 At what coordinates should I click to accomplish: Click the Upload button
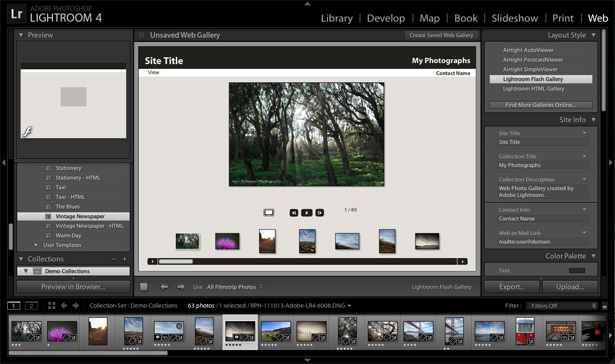pos(570,287)
